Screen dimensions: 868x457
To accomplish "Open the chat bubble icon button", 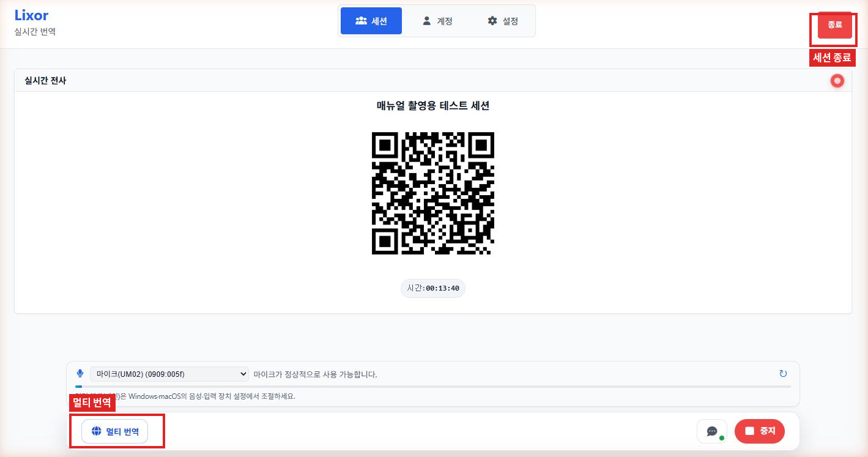I will pyautogui.click(x=712, y=431).
